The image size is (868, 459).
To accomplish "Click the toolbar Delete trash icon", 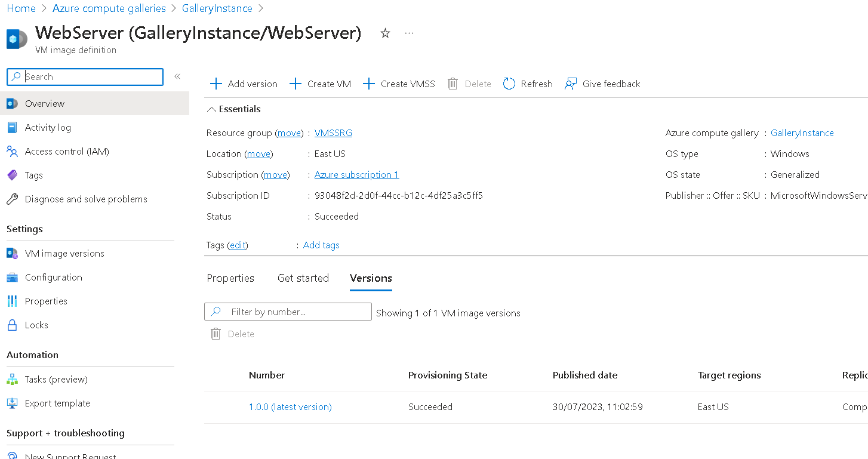I will click(453, 84).
